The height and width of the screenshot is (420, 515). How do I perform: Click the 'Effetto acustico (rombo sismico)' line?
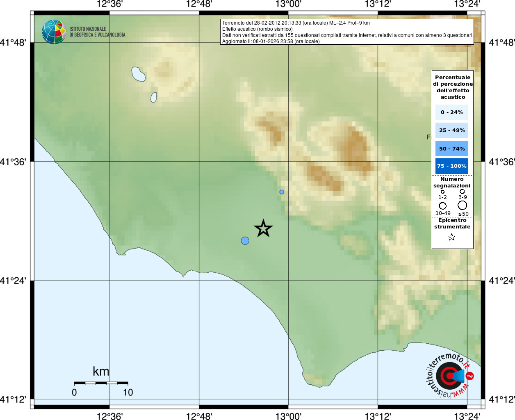click(257, 29)
